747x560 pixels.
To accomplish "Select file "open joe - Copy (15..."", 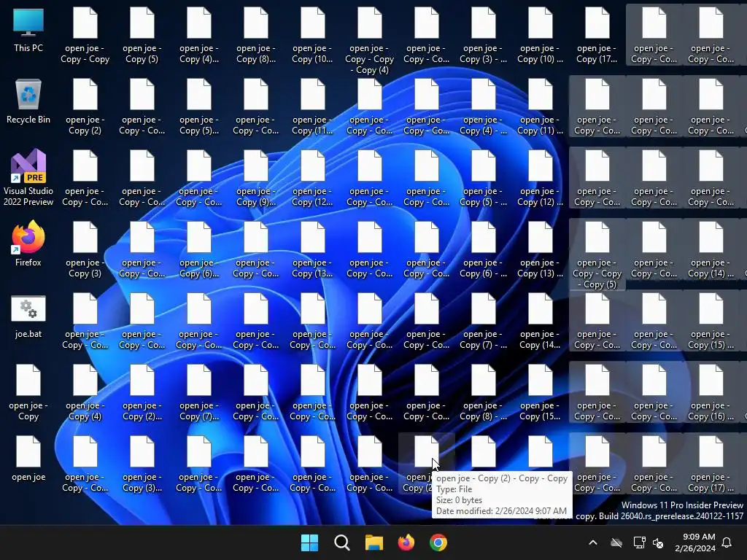I will pos(541,392).
